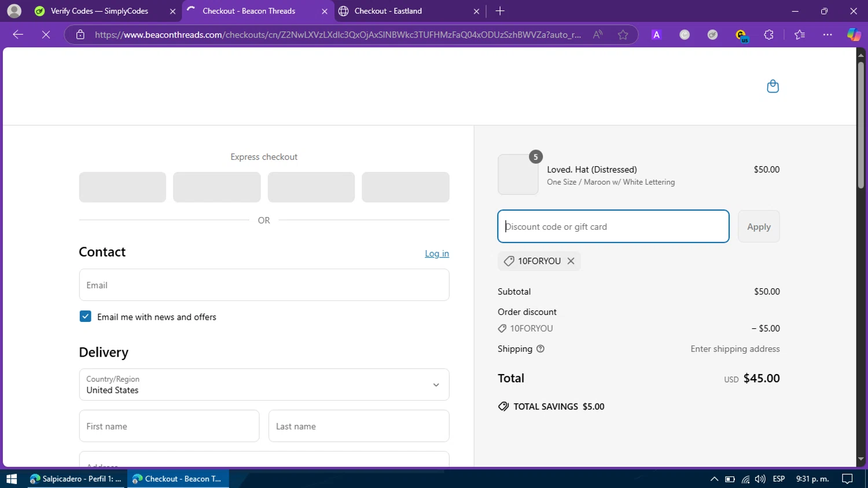The image size is (868, 488).
Task: Open the browser profile avatar
Action: (x=14, y=11)
